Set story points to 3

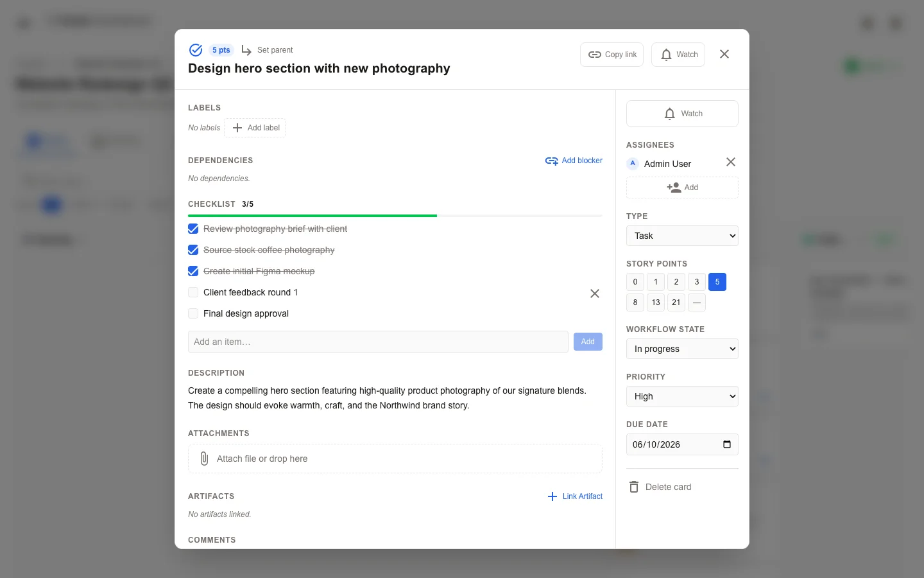(697, 282)
